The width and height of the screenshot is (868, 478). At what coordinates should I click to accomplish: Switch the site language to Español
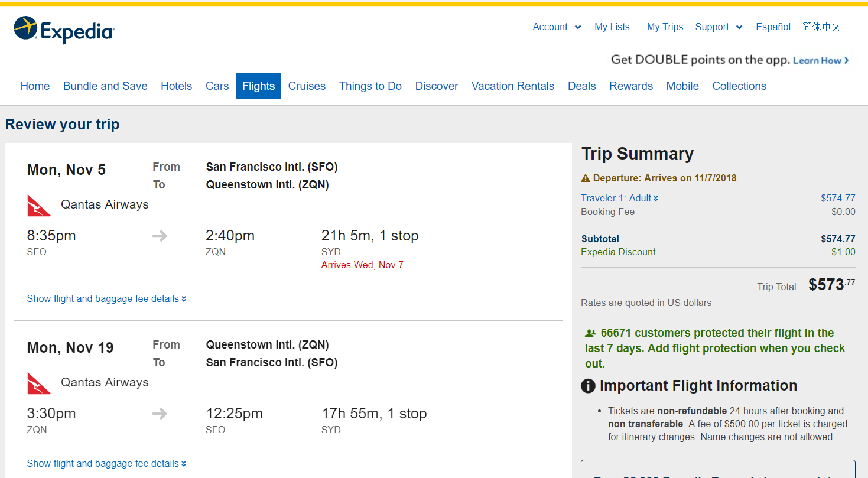[773, 27]
